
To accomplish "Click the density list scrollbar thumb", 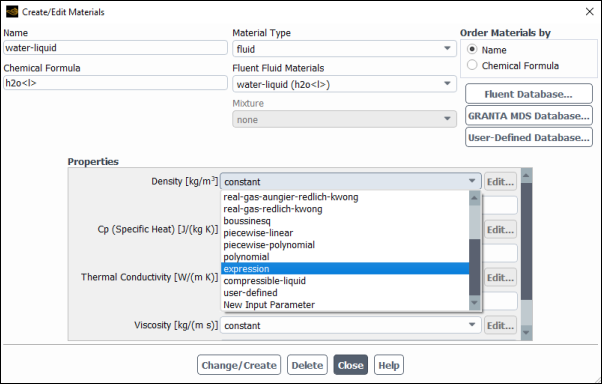I will tap(475, 267).
